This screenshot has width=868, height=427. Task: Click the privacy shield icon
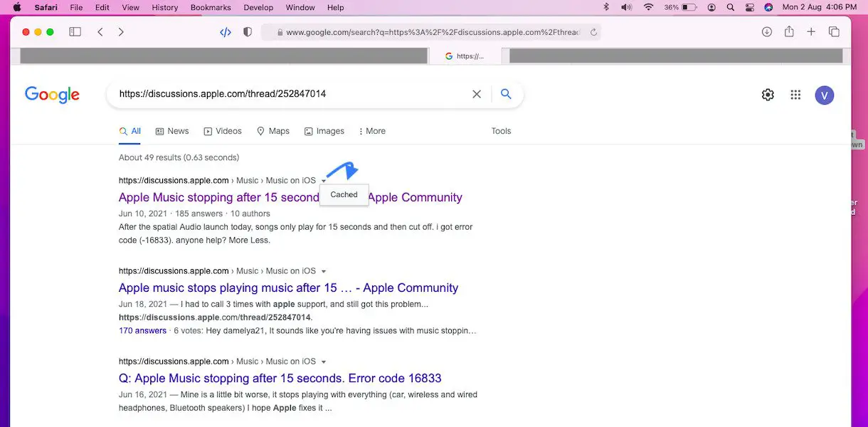coord(248,32)
